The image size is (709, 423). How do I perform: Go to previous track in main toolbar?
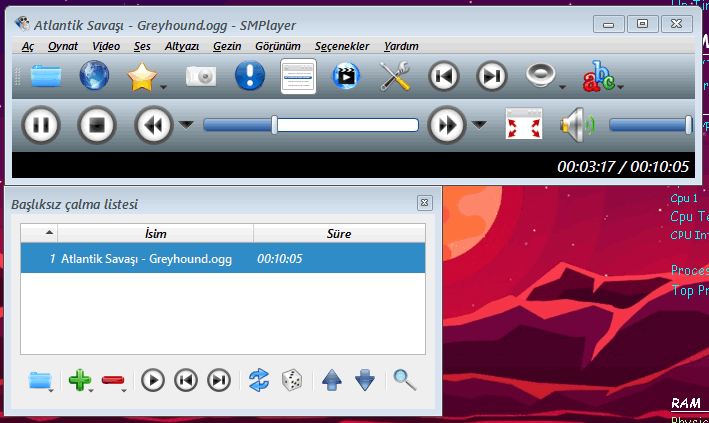(444, 76)
